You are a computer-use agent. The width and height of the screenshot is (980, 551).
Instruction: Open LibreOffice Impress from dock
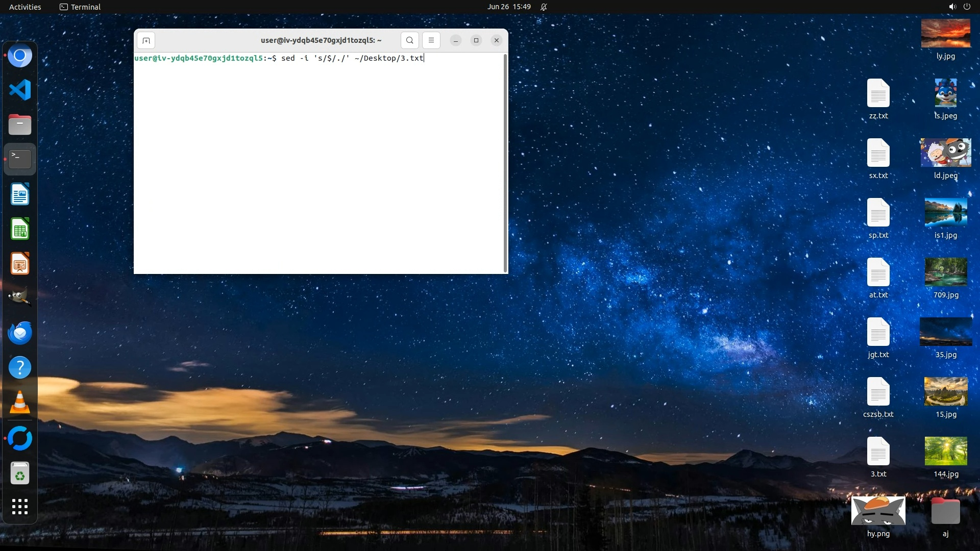(x=20, y=264)
